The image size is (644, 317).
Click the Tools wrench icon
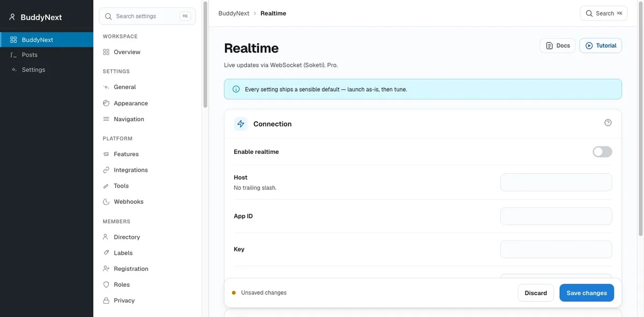pos(106,186)
